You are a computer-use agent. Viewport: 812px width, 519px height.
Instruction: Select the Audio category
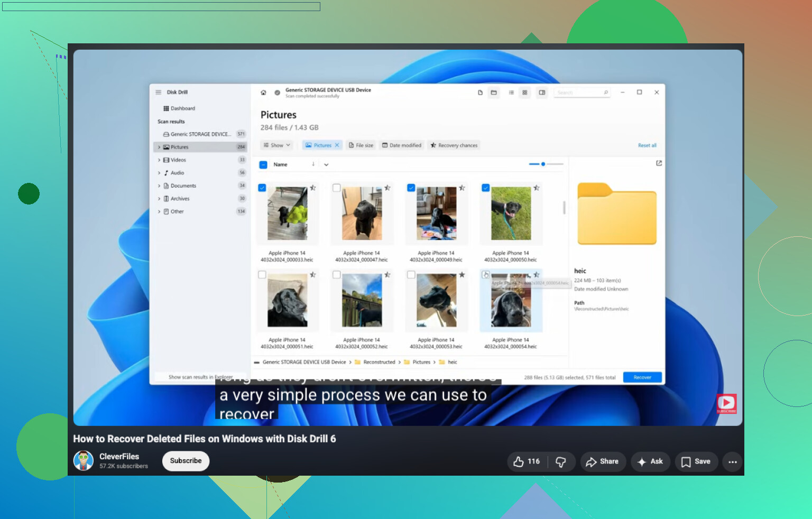click(x=200, y=173)
